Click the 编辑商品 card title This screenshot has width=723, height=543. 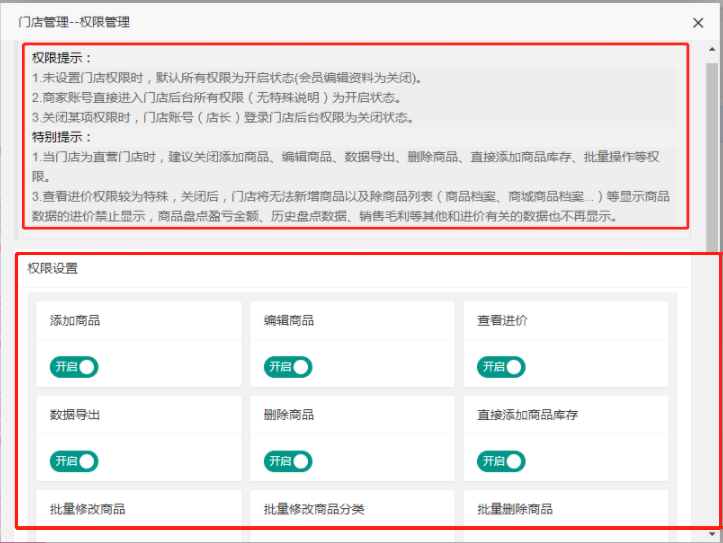click(289, 320)
